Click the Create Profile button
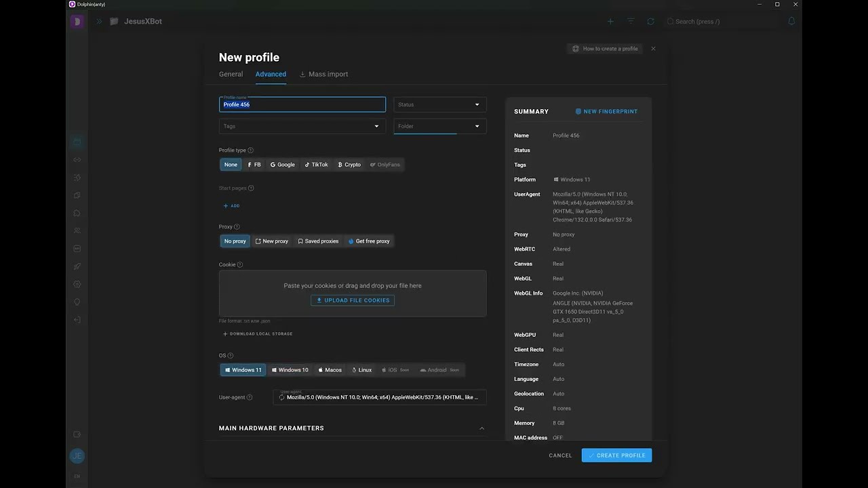 tap(616, 455)
